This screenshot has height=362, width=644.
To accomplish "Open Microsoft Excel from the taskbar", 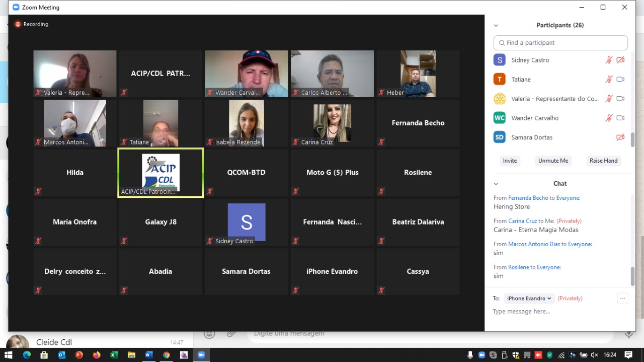I will [x=114, y=355].
